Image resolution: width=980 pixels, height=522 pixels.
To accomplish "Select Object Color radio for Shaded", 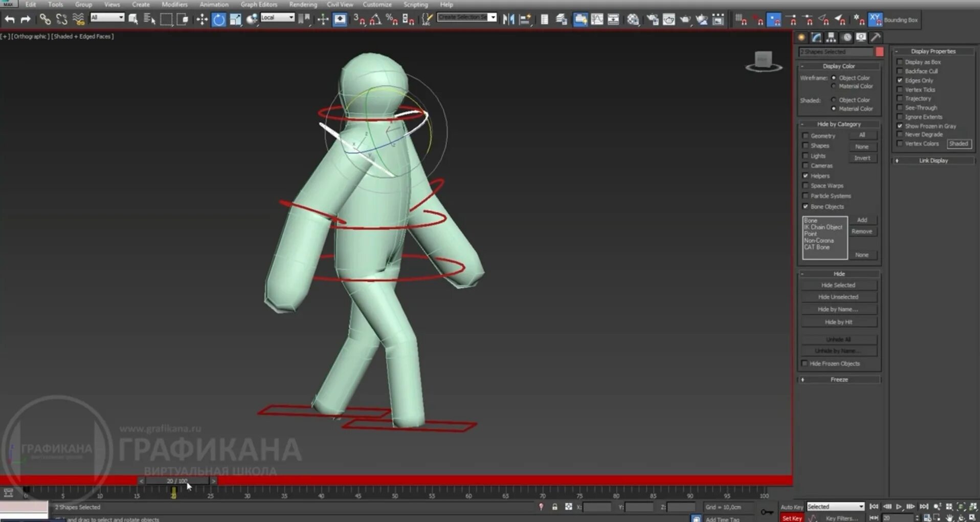I will [x=834, y=100].
